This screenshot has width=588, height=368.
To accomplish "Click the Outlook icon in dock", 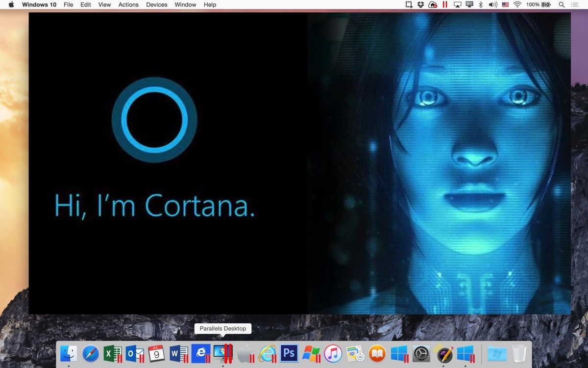I will tap(134, 353).
